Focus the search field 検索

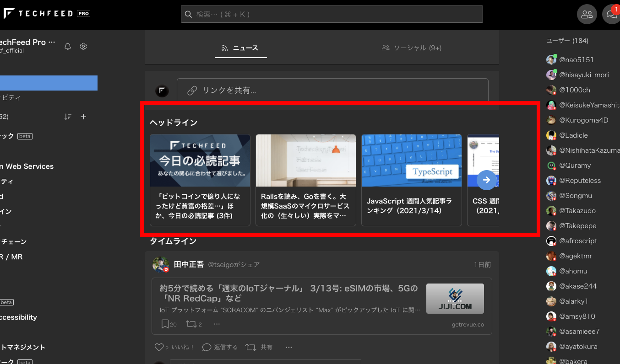[332, 14]
